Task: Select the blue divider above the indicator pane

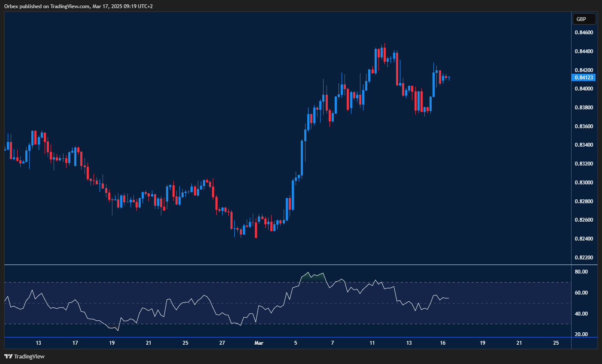Action: (283, 264)
